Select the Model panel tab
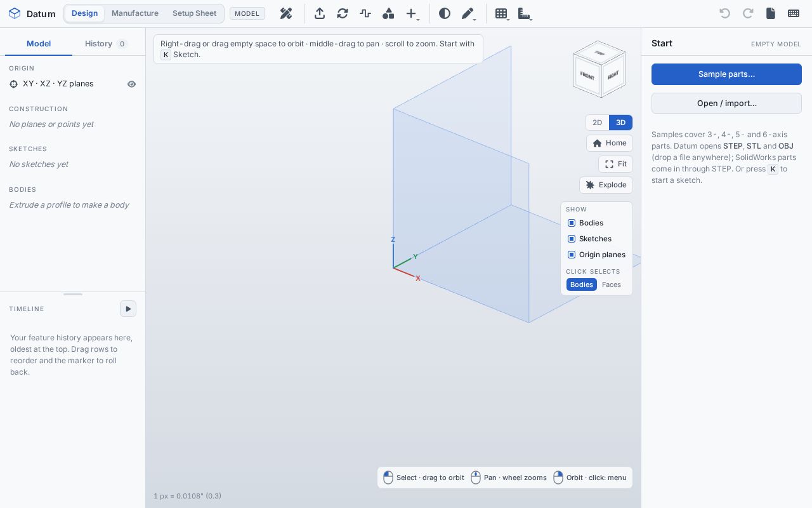Image resolution: width=812 pixels, height=508 pixels. click(39, 44)
